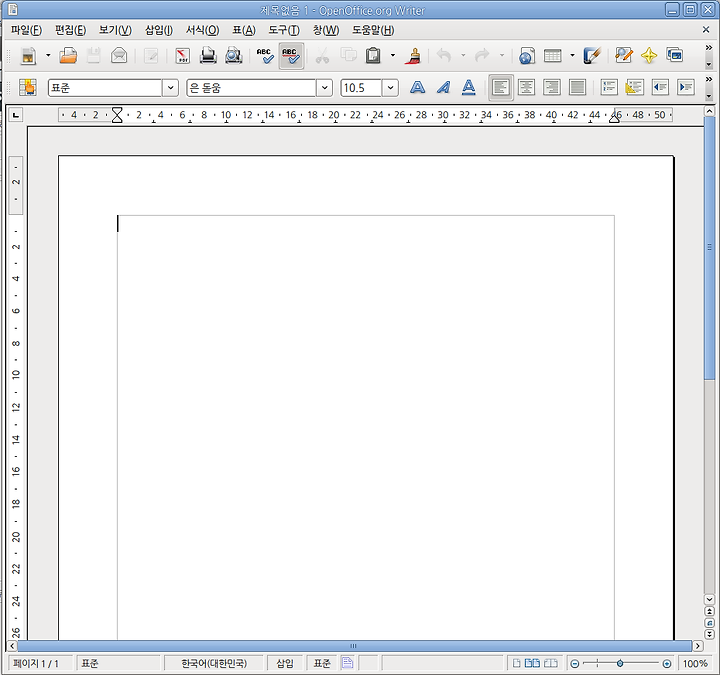Click the Edit File icon
The height and width of the screenshot is (675, 720).
pyautogui.click(x=151, y=56)
